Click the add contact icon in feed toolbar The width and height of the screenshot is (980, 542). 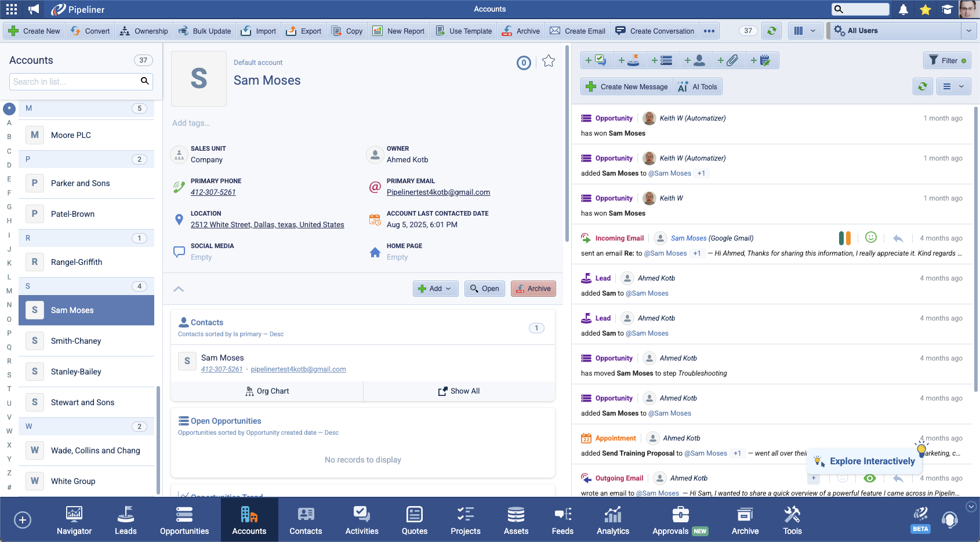pyautogui.click(x=695, y=60)
